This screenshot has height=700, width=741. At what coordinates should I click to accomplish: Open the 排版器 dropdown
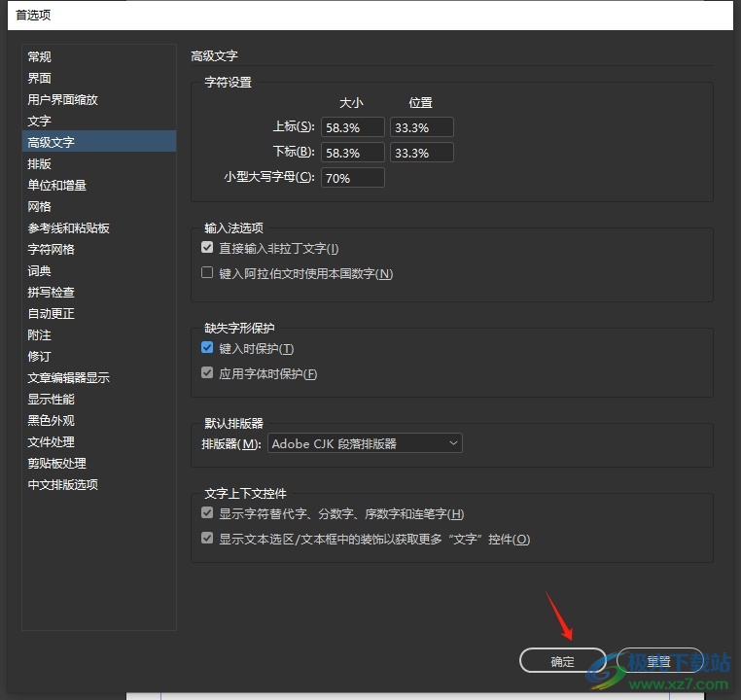tap(365, 443)
